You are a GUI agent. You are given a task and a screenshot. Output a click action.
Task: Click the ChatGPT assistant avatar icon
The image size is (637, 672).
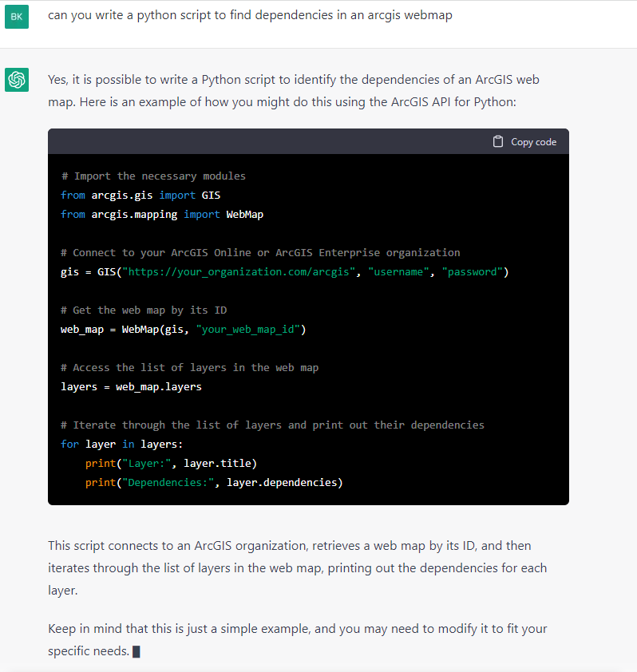16,80
